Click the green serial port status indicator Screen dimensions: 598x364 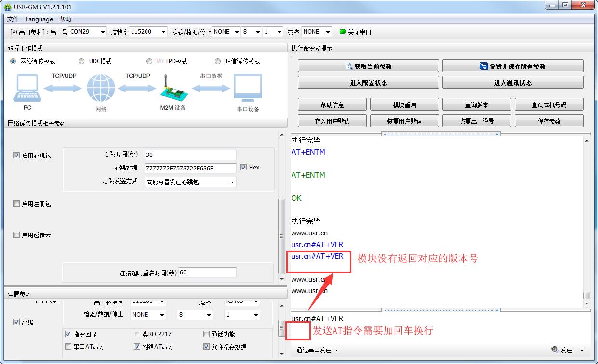tap(343, 32)
